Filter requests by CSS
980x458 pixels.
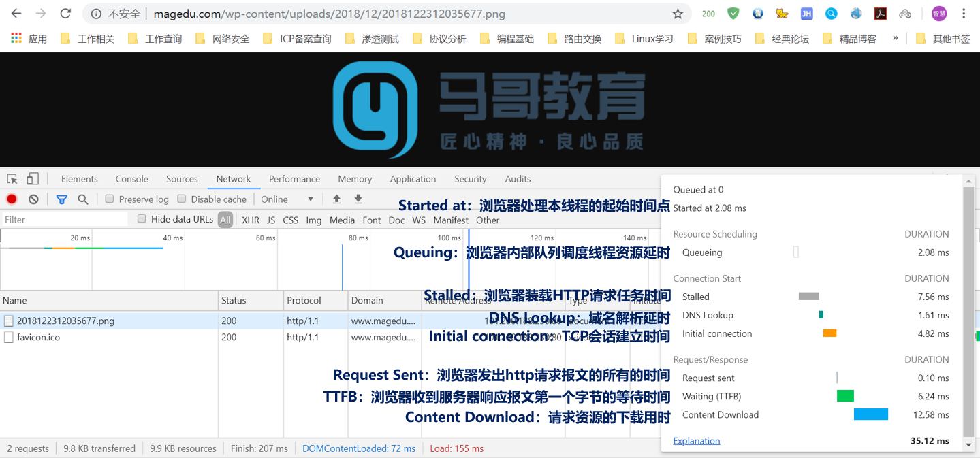(x=291, y=220)
